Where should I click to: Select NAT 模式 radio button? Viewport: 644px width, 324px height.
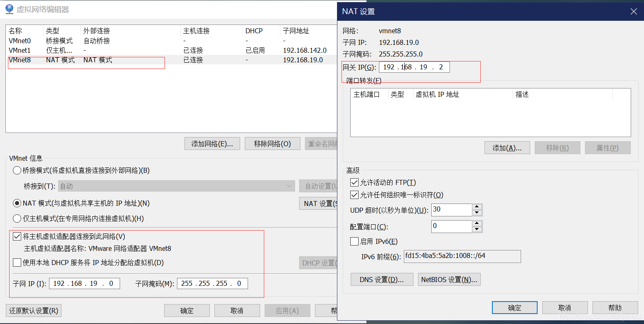pos(17,203)
